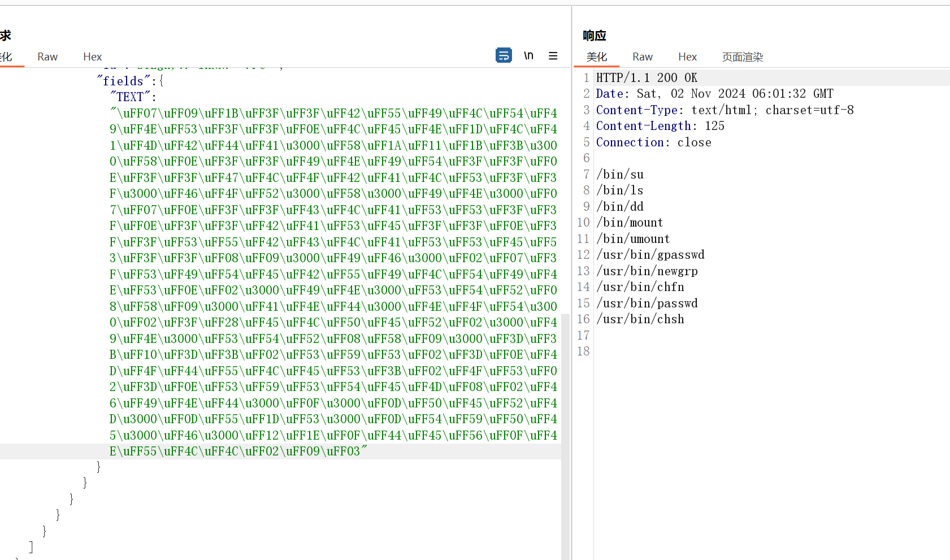Switch request view to Hex tab
Viewport: 950px width, 560px height.
pos(92,57)
